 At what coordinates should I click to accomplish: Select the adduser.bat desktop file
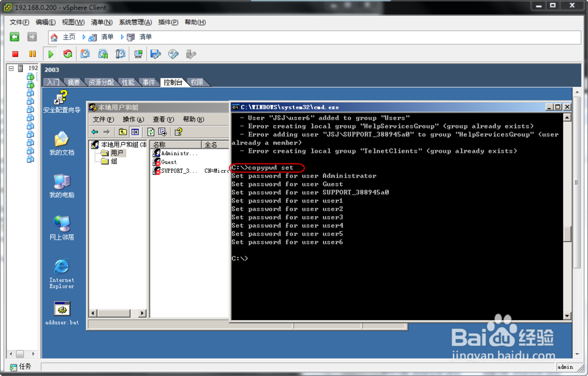[x=62, y=314]
